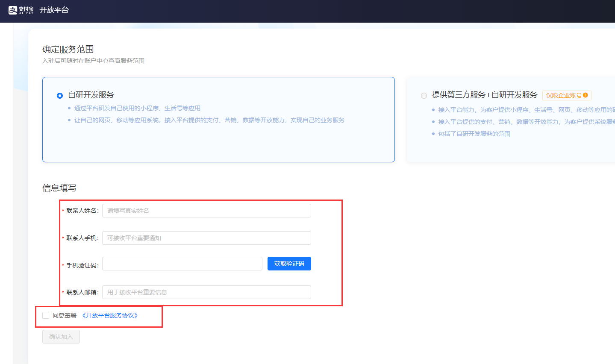The width and height of the screenshot is (615, 364).
Task: Click the 仅限企业账号 tag text
Action: (563, 95)
